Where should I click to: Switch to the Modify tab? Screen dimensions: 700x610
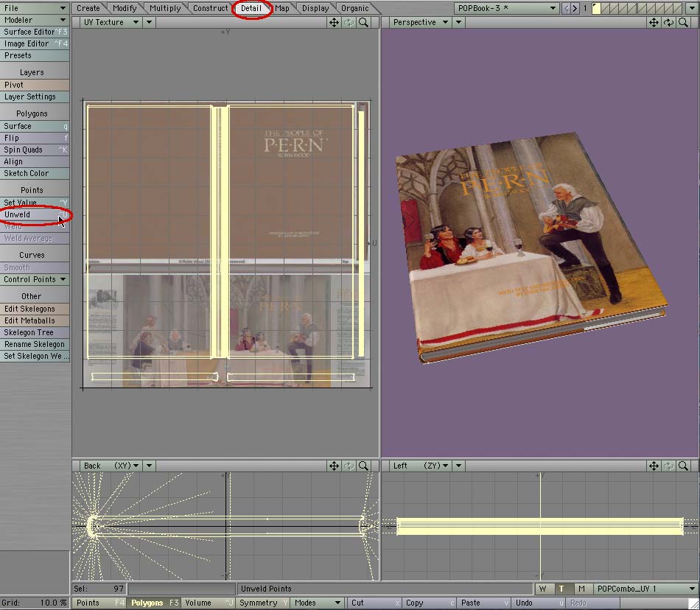125,8
